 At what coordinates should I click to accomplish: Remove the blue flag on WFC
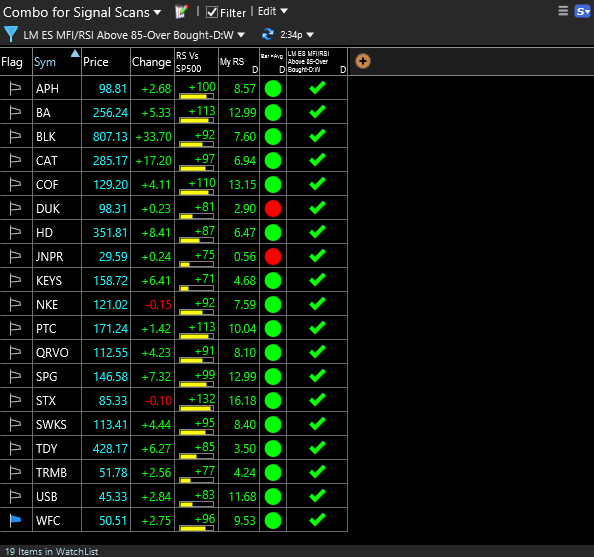pos(15,521)
